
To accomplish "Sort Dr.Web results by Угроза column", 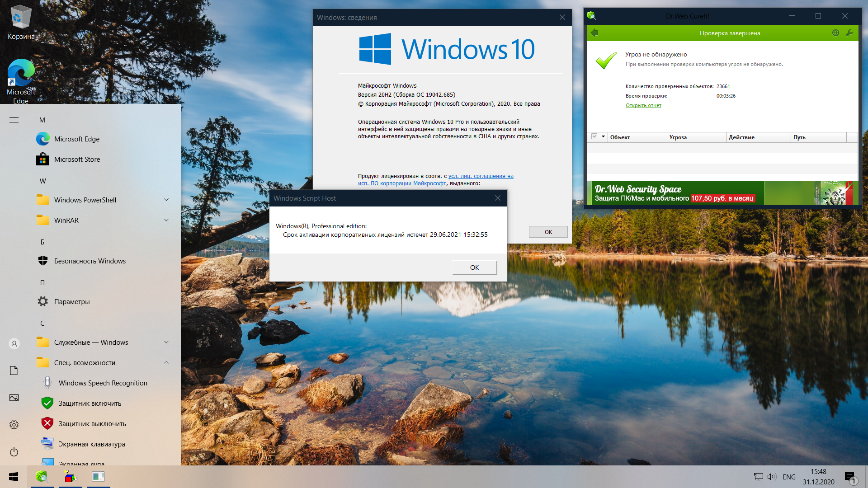I will (x=696, y=137).
